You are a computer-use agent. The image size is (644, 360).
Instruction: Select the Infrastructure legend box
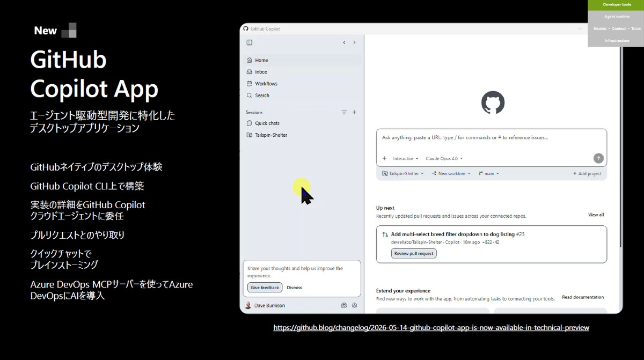point(616,41)
